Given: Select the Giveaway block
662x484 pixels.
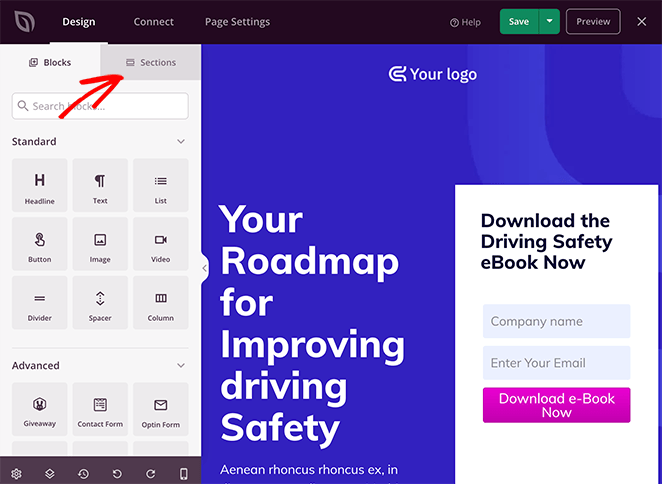Looking at the screenshot, I should click(40, 409).
